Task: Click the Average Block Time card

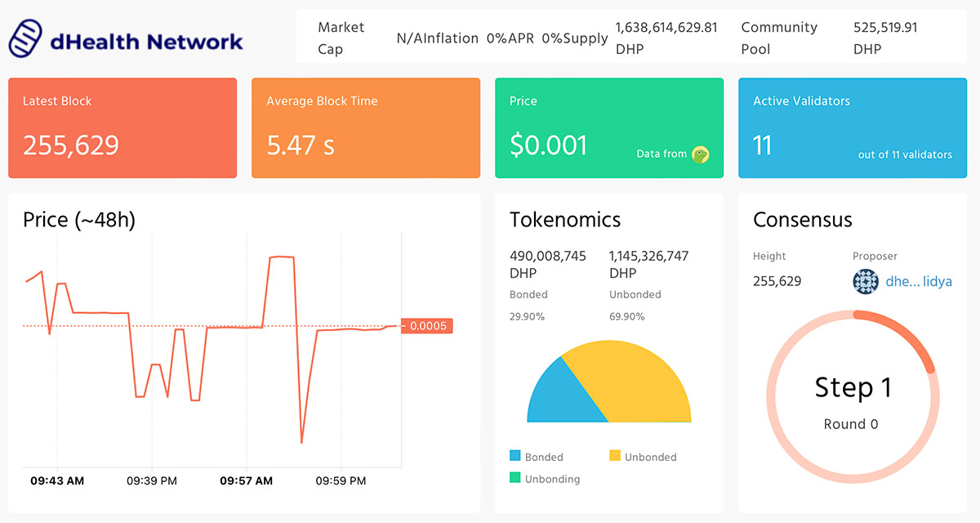Action: (x=366, y=128)
